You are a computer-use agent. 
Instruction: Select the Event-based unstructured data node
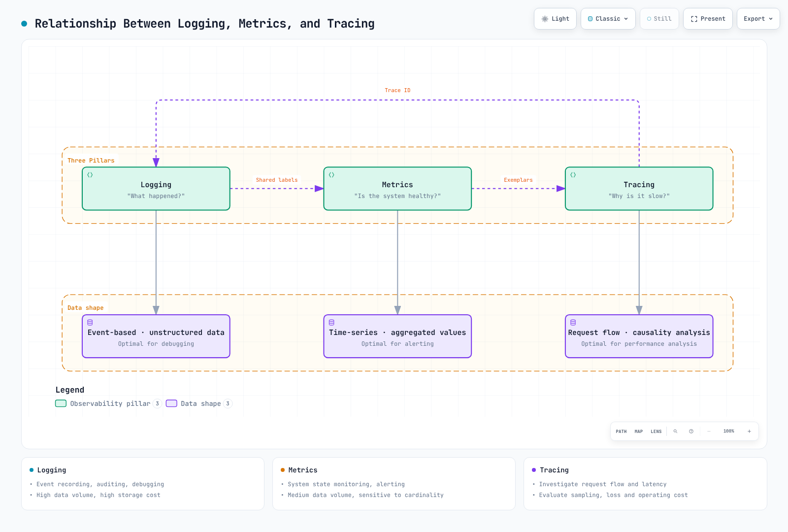pos(156,336)
